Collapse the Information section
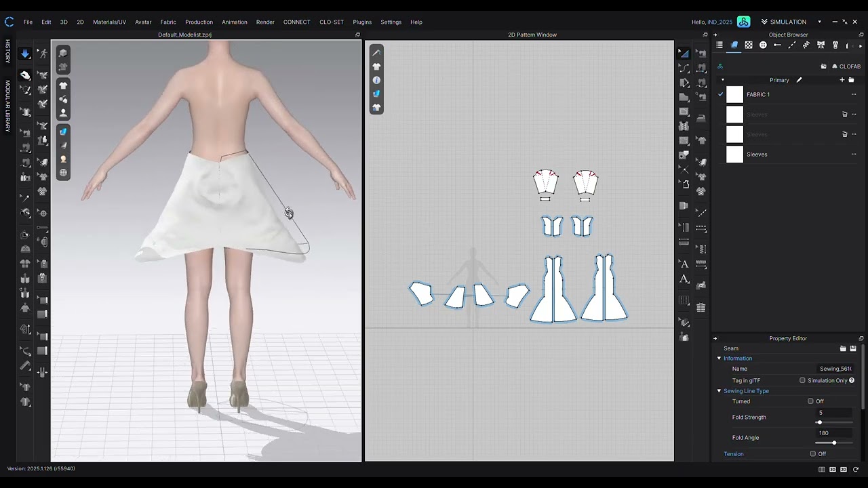 [x=719, y=359]
